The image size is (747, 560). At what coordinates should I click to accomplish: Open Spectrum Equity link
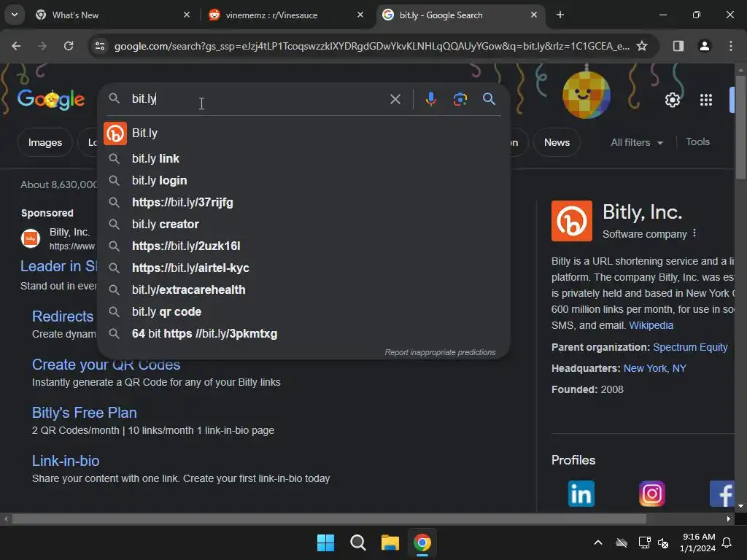pyautogui.click(x=690, y=347)
